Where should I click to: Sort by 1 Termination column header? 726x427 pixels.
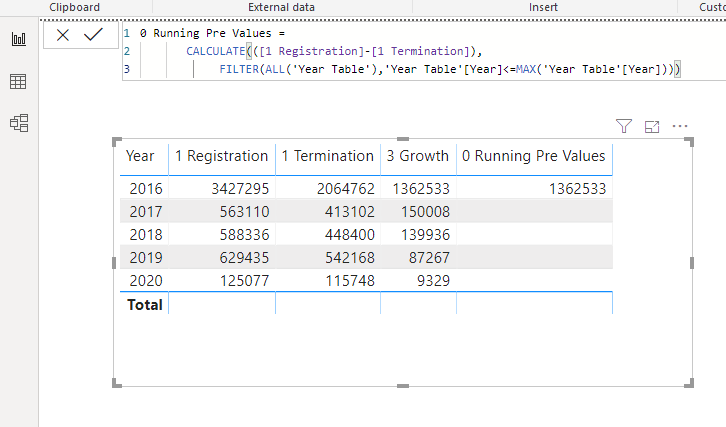click(x=327, y=156)
